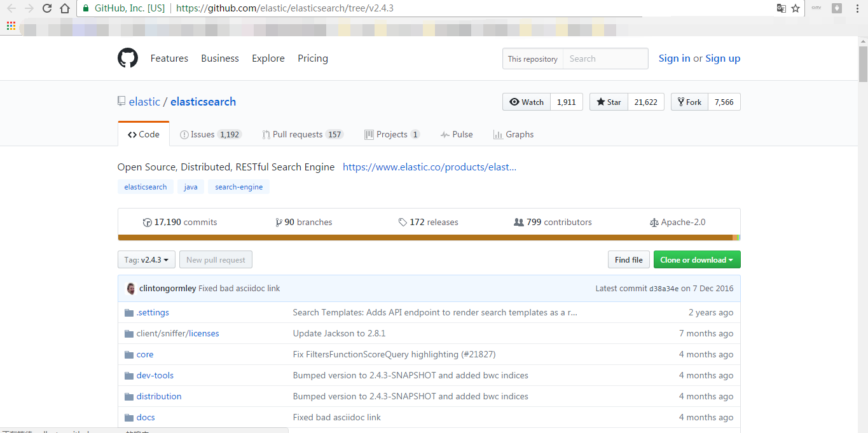Select the Code tab
This screenshot has width=868, height=433.
[144, 135]
